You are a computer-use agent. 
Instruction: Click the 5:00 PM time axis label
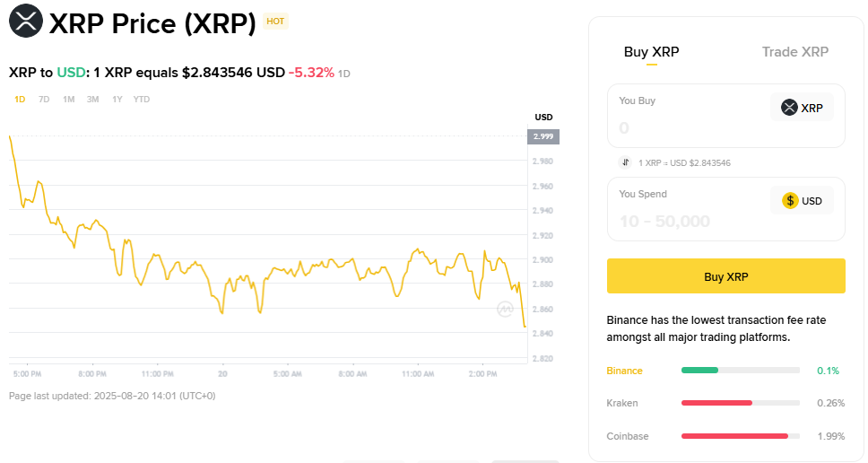[x=27, y=374]
